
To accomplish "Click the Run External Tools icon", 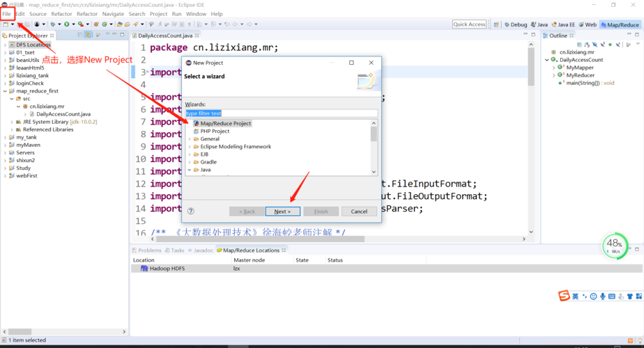I will [81, 24].
